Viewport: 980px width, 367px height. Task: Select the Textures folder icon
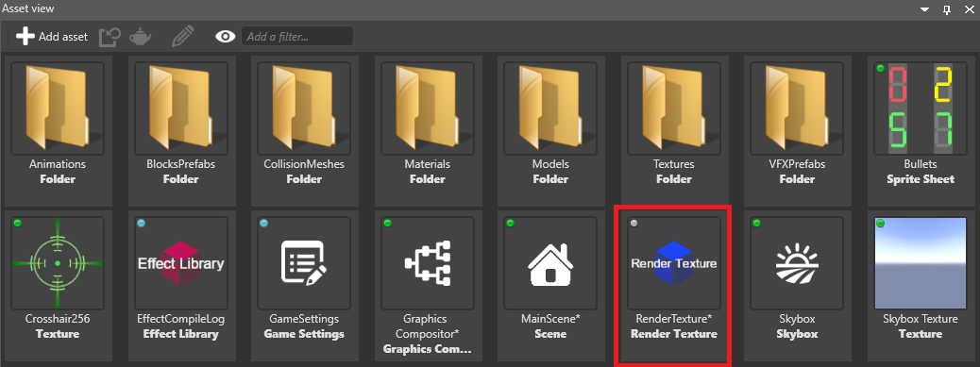click(x=674, y=108)
